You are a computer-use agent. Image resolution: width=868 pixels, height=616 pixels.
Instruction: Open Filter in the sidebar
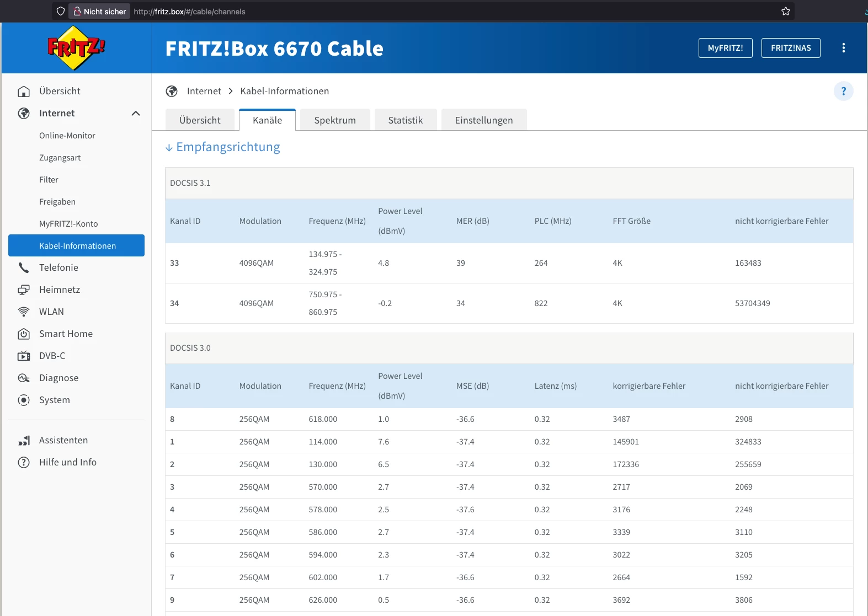coord(49,180)
